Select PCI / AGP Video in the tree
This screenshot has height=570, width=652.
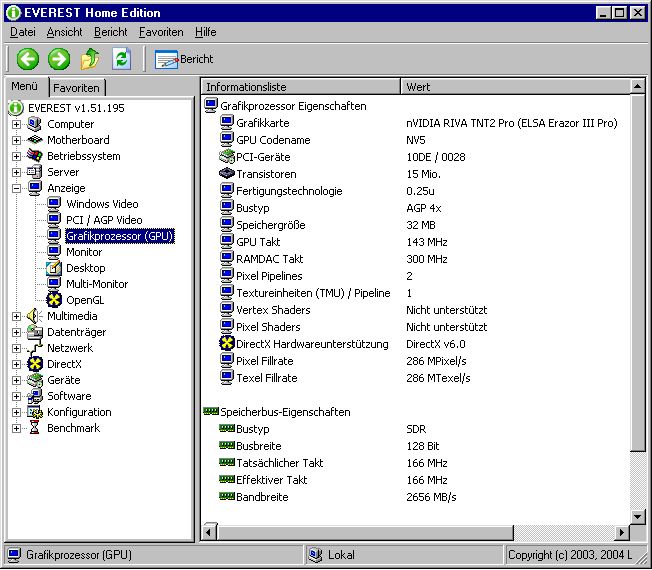point(104,220)
